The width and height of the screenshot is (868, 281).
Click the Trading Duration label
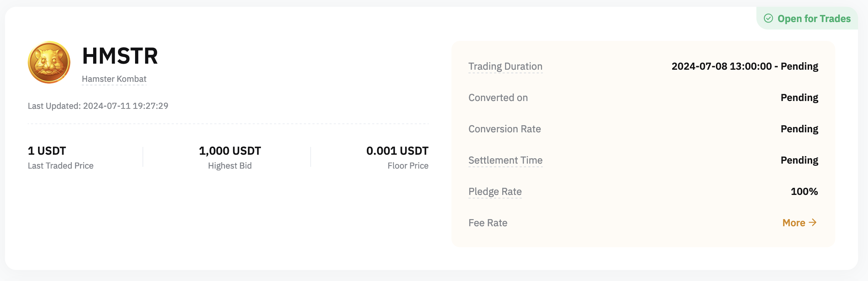tap(505, 66)
